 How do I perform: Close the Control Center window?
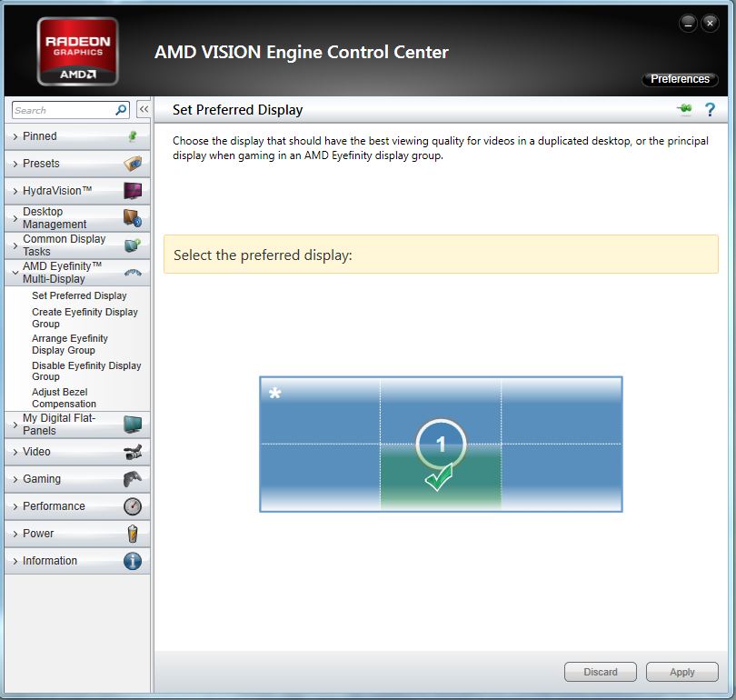click(x=711, y=23)
